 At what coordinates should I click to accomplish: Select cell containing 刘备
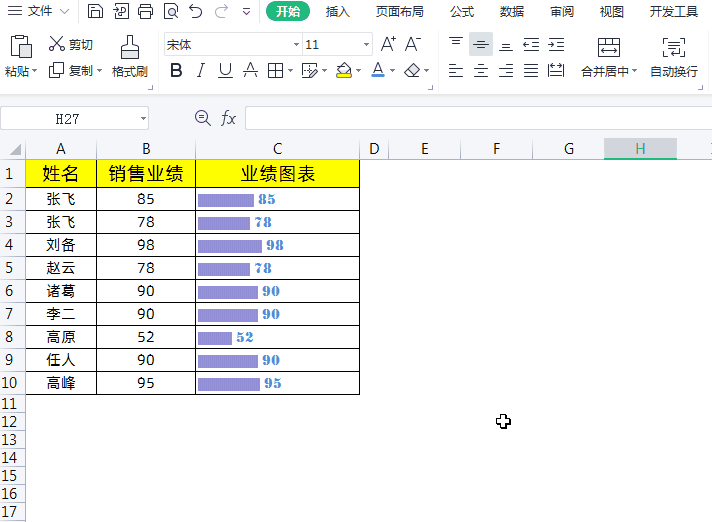tap(61, 245)
